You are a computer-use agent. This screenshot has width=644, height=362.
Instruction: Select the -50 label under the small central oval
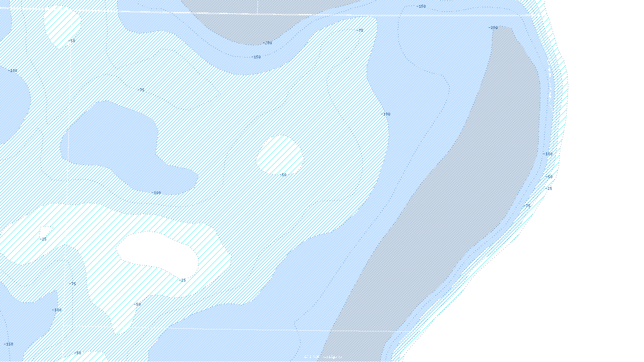283,175
